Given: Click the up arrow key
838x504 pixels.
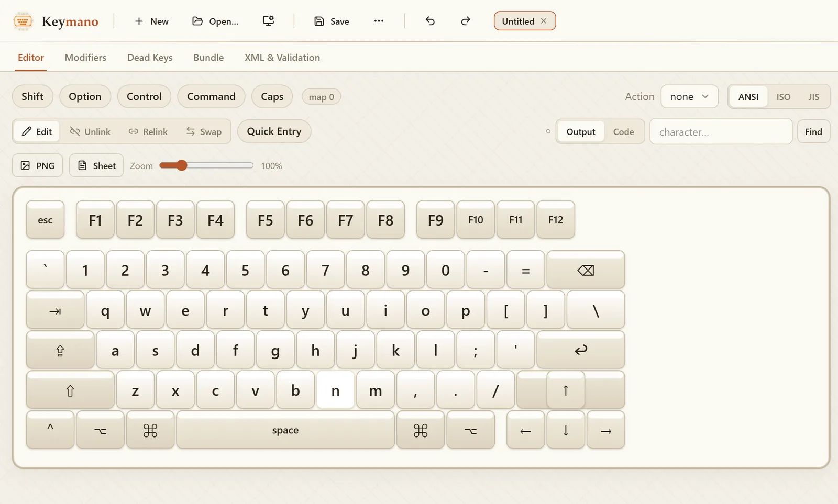Looking at the screenshot, I should pyautogui.click(x=566, y=390).
